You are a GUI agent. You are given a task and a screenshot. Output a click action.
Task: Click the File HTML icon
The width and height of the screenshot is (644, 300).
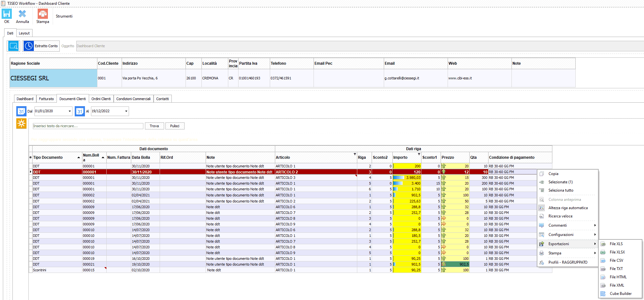click(603, 277)
